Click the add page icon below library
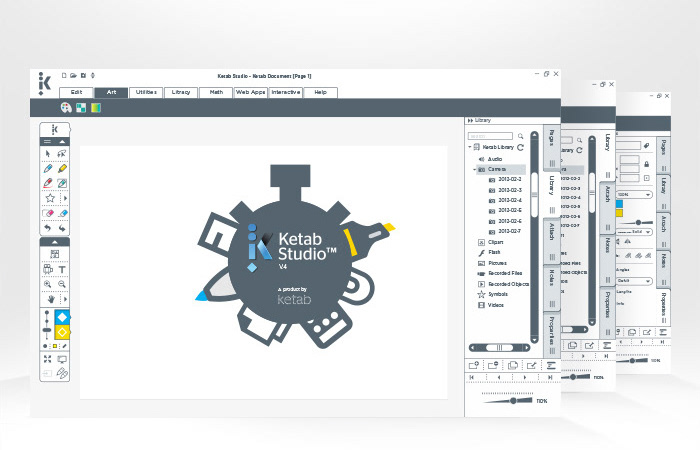The image size is (700, 450). coord(474,365)
